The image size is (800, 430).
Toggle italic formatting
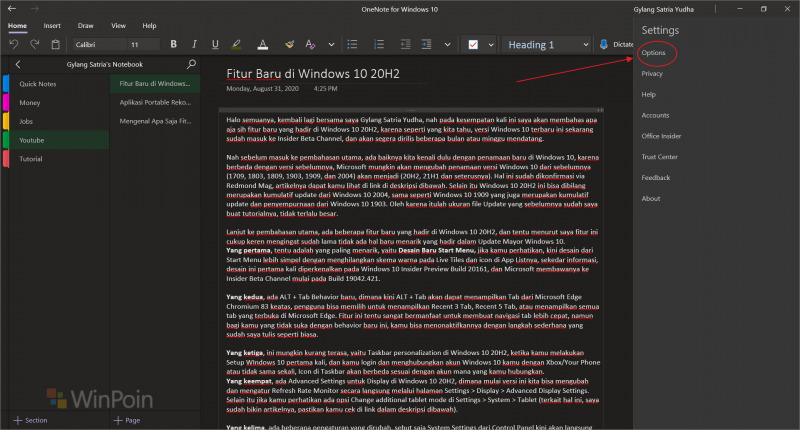pos(194,44)
